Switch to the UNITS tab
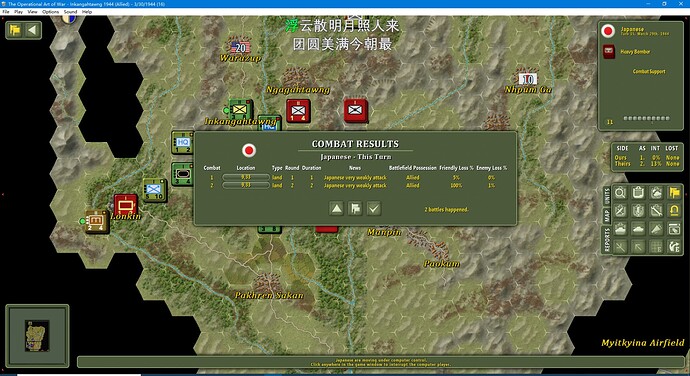Viewport: 690px width, 376px height. coord(607,196)
